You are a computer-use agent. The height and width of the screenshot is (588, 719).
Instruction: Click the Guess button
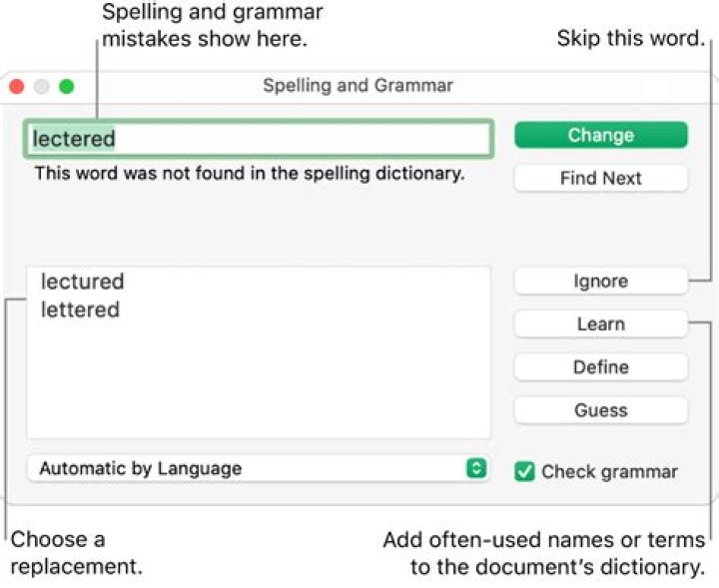(601, 410)
